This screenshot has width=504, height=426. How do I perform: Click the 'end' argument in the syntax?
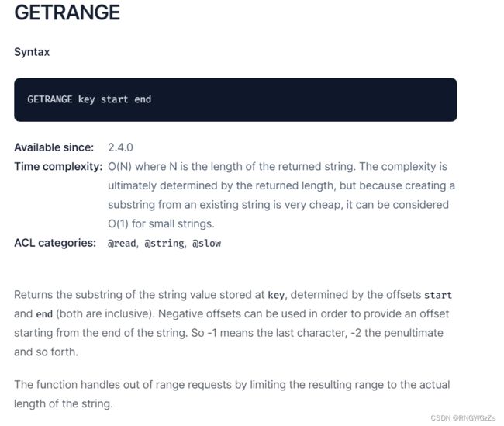143,99
